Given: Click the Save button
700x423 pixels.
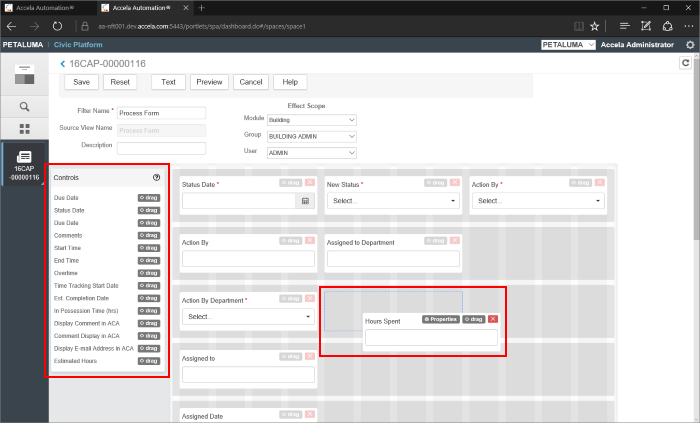Looking at the screenshot, I should pyautogui.click(x=81, y=82).
